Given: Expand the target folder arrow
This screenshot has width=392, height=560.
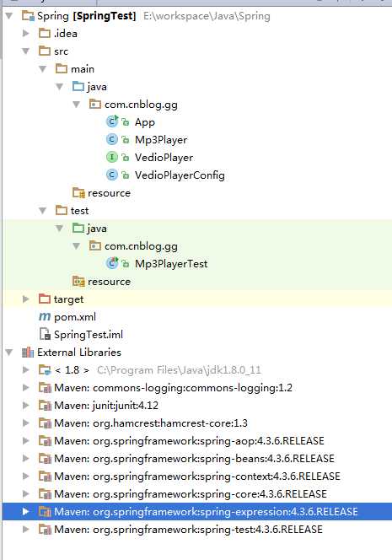Looking at the screenshot, I should (x=25, y=299).
